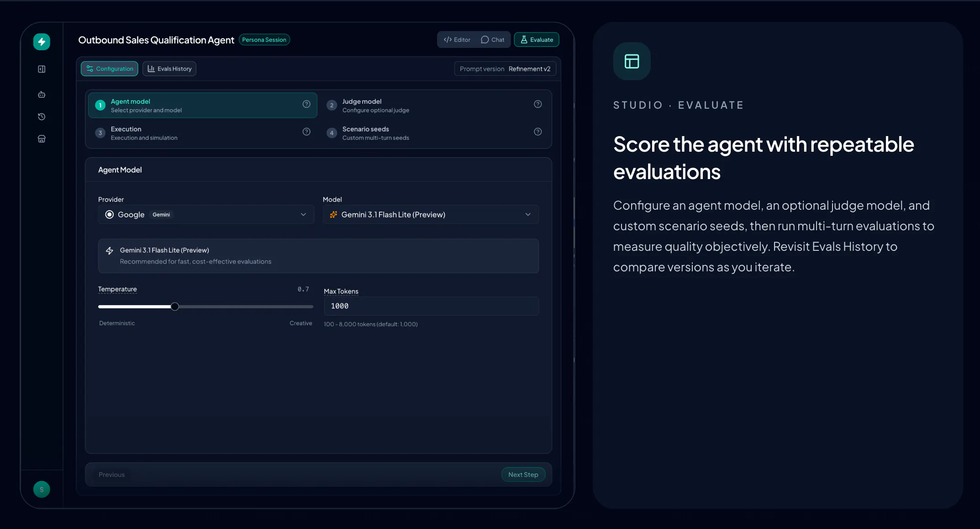Image resolution: width=980 pixels, height=529 pixels.
Task: Open the Model dropdown Gemini 3.1 Flash Lite
Action: (431, 215)
